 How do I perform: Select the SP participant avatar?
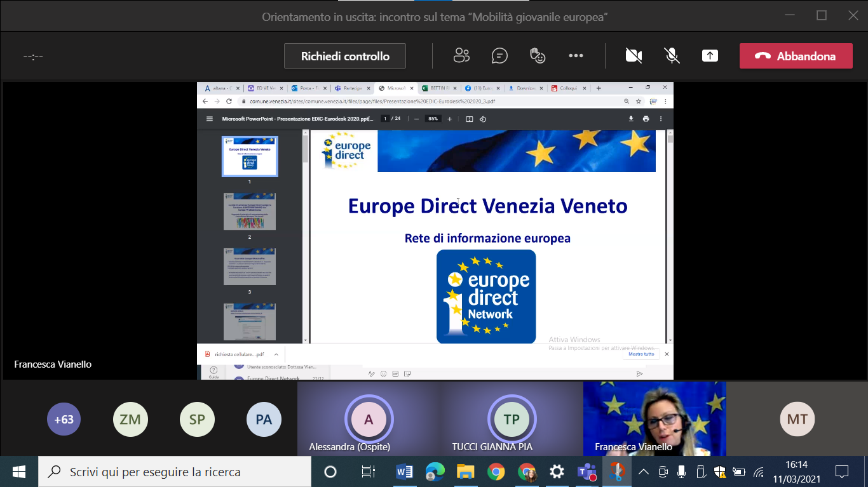197,419
